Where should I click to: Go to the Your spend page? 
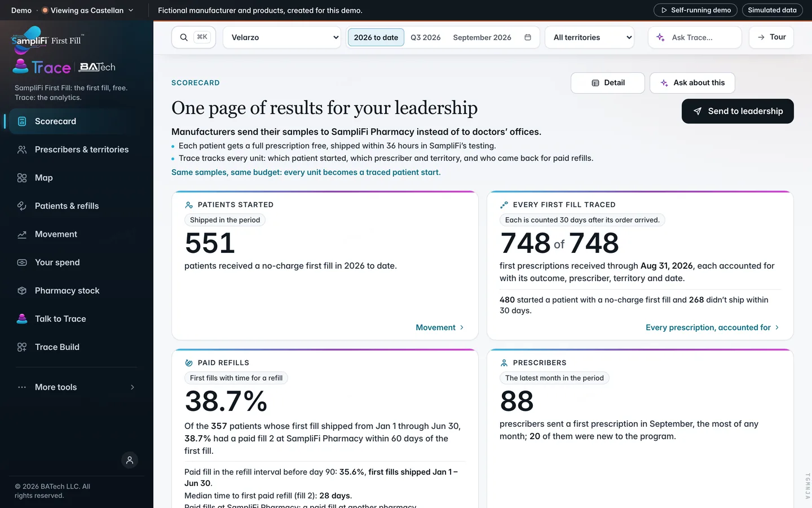(x=77, y=262)
